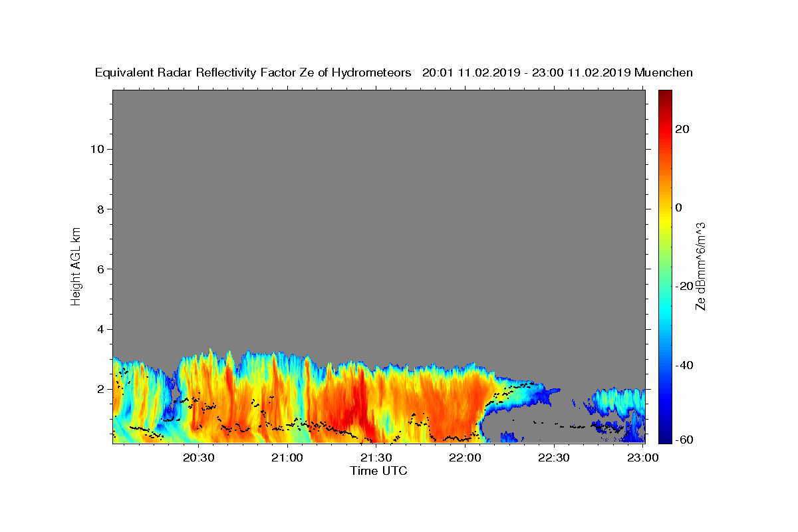Pick the dark blue bottom of colorbar
This screenshot has height=532, width=798.
[665, 436]
